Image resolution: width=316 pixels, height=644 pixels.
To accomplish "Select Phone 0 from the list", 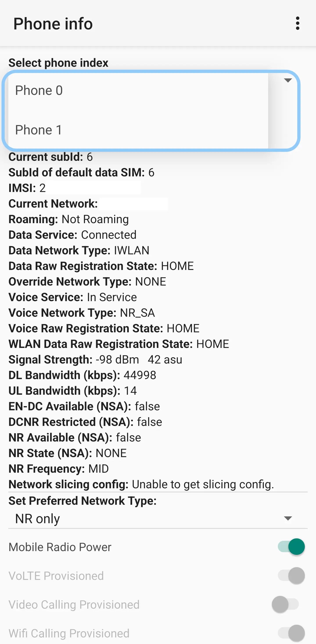I will (138, 90).
